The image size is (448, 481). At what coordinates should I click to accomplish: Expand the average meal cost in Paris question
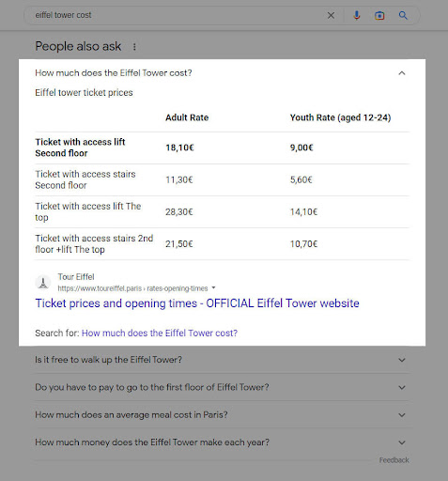[x=222, y=415]
